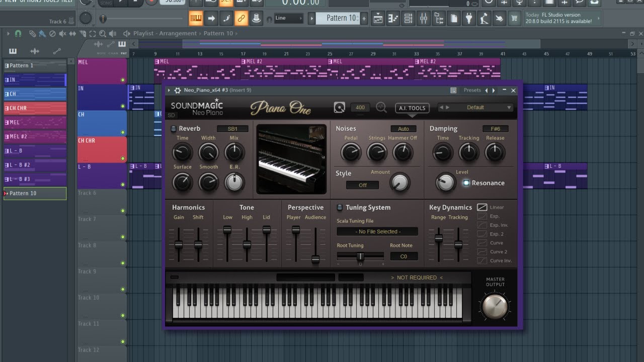644x362 pixels.
Task: Mute the MEL track green light
Action: point(122,80)
